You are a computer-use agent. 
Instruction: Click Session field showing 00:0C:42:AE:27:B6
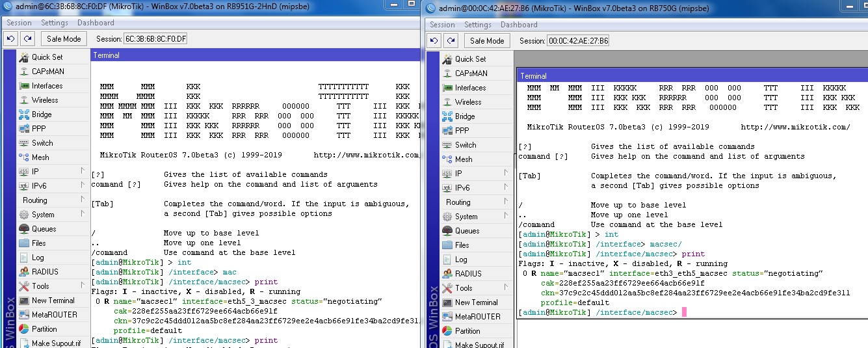tap(578, 40)
